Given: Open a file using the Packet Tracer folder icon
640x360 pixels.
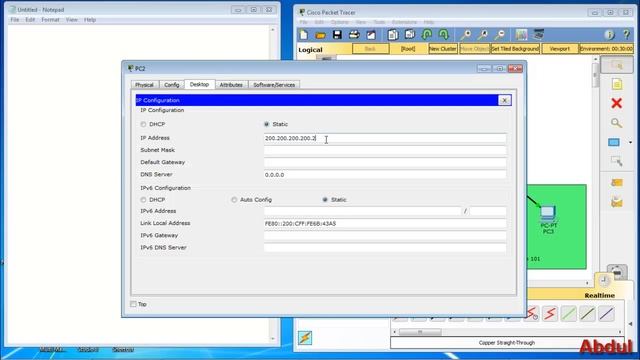Looking at the screenshot, I should [x=321, y=35].
